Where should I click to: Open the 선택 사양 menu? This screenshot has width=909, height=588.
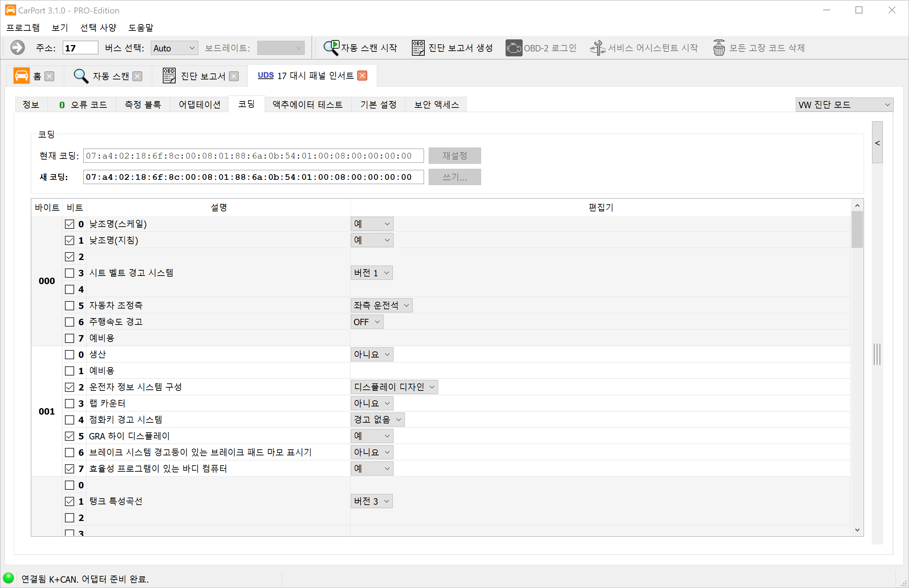point(98,28)
